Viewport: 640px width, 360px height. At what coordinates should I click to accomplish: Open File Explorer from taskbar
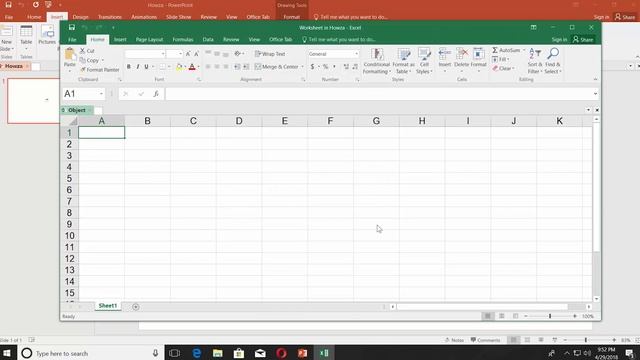218,353
